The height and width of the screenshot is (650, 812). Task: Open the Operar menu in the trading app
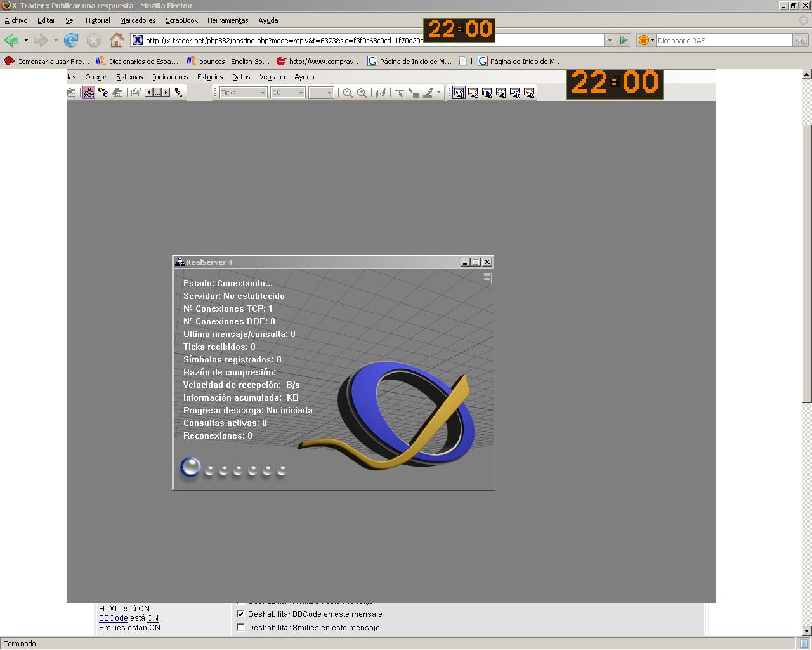click(96, 77)
